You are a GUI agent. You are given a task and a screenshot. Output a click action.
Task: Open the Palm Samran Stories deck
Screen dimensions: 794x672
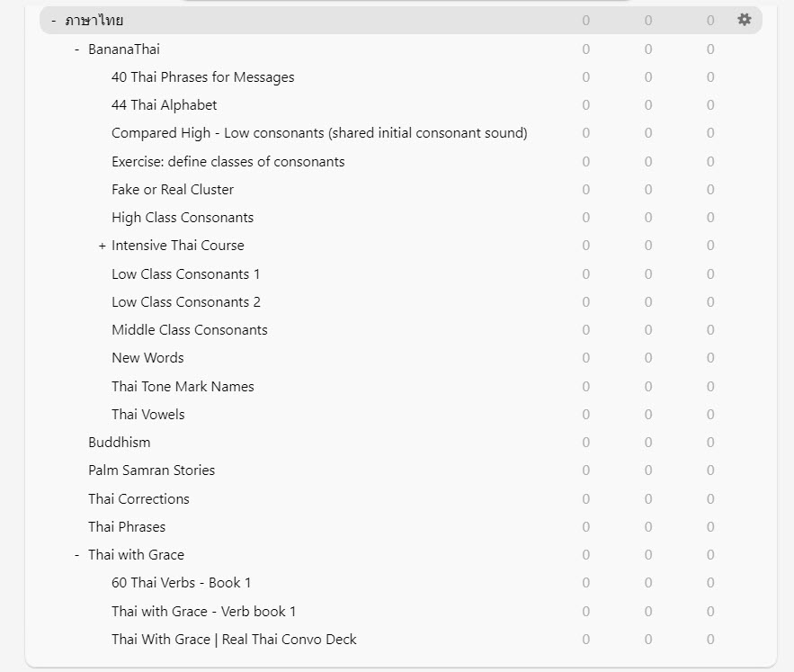tap(151, 470)
